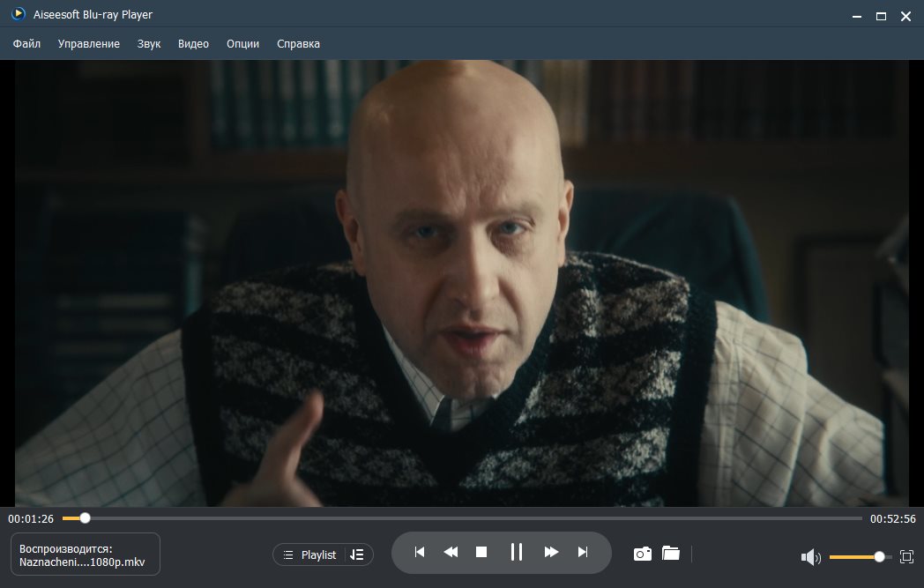
Task: Take a snapshot with camera icon
Action: 643,554
